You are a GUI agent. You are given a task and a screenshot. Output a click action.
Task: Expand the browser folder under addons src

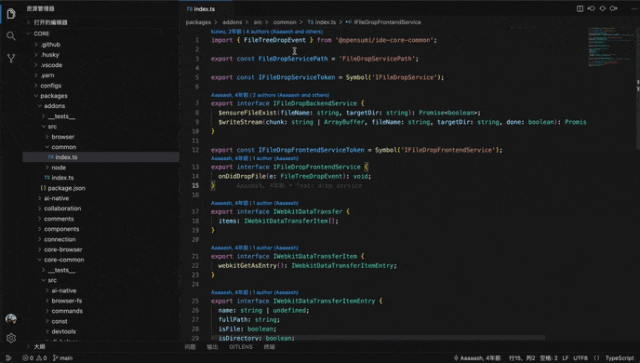click(x=63, y=137)
